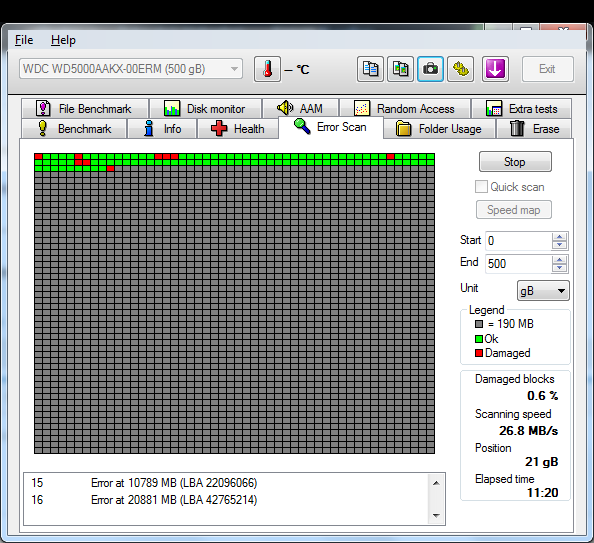Expand the drive selection dropdown
Screen dimensions: 594x543
(234, 69)
